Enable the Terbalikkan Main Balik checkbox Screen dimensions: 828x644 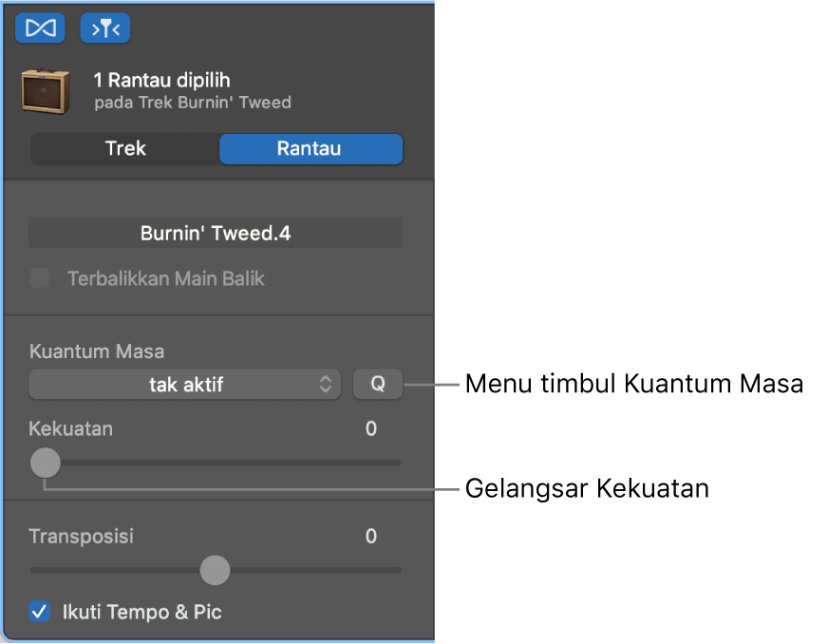tap(39, 278)
